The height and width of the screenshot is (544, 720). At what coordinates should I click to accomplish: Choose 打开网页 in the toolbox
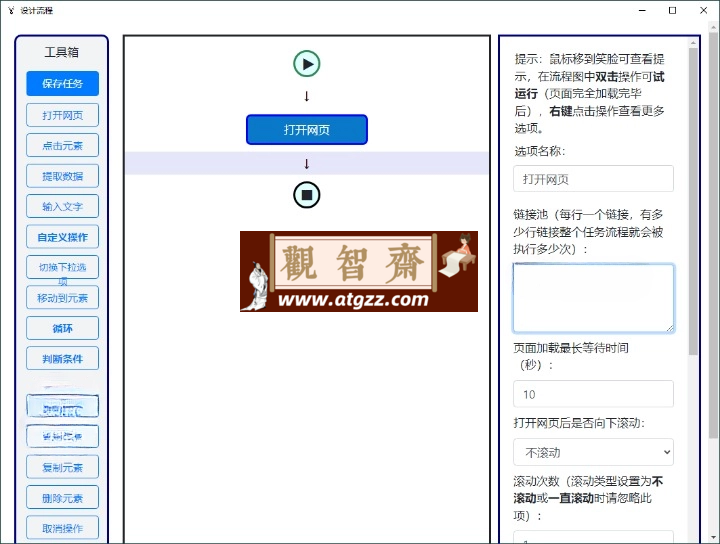tap(62, 115)
